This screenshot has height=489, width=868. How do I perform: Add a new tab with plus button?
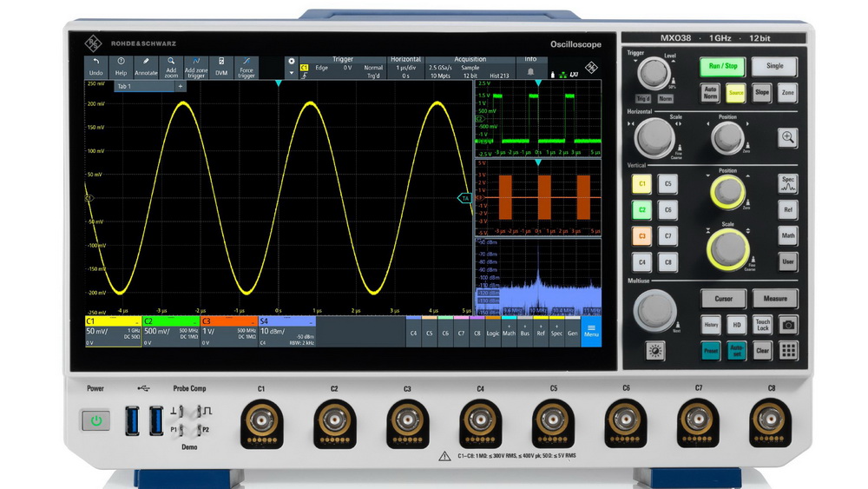tap(181, 87)
